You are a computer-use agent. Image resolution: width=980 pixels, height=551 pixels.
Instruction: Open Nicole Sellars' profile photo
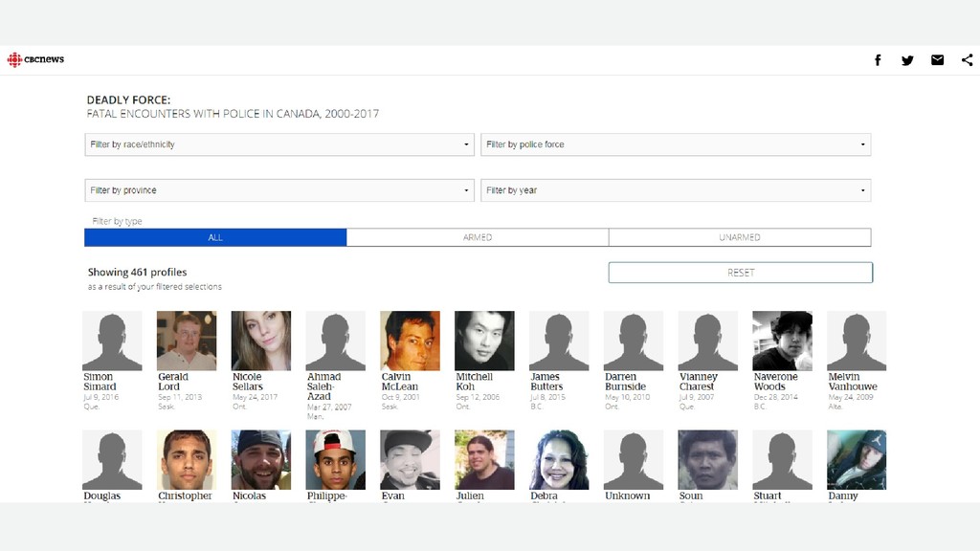[261, 341]
